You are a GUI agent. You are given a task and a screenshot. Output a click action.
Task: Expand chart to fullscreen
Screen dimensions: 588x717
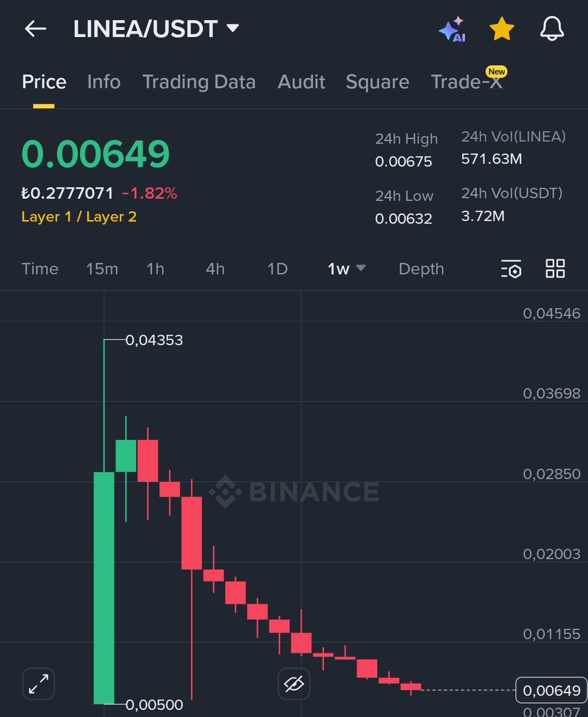(38, 684)
